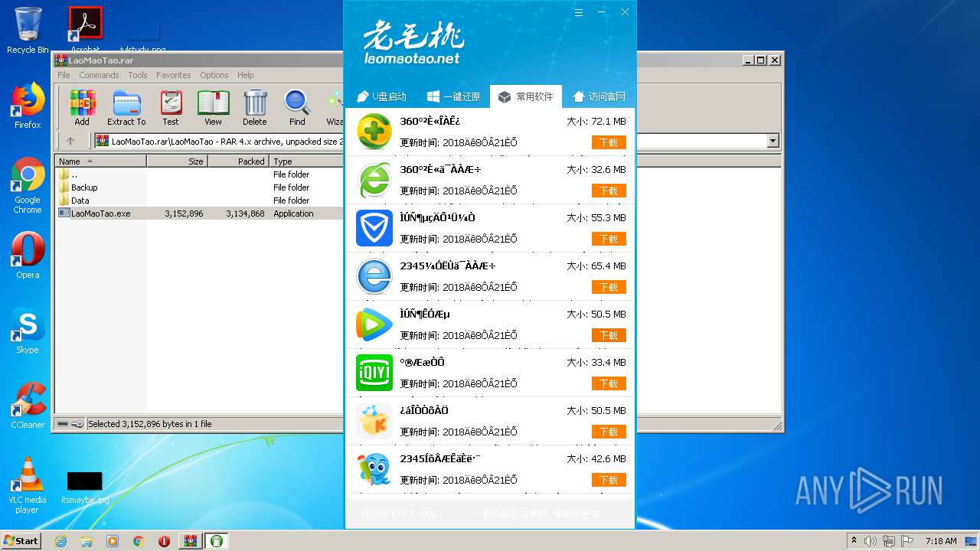This screenshot has height=551, width=980.
Task: Select the 常用软件 tab
Action: point(525,96)
